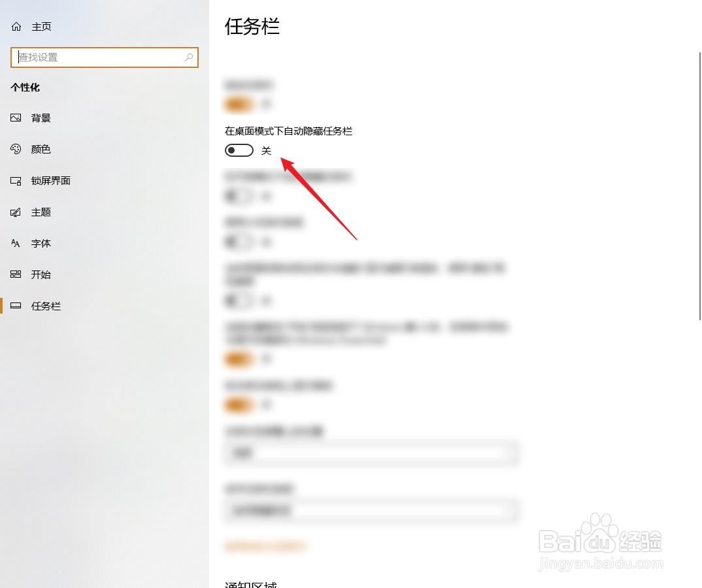This screenshot has width=702, height=588.
Task: Enable 在桌面模式下自动隐藏任务栏 toggle
Action: (239, 150)
